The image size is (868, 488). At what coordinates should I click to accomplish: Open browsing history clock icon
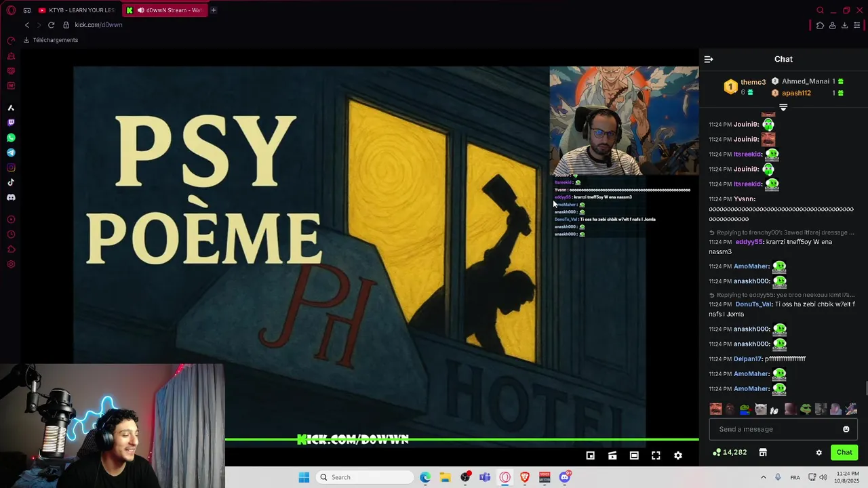[11, 235]
